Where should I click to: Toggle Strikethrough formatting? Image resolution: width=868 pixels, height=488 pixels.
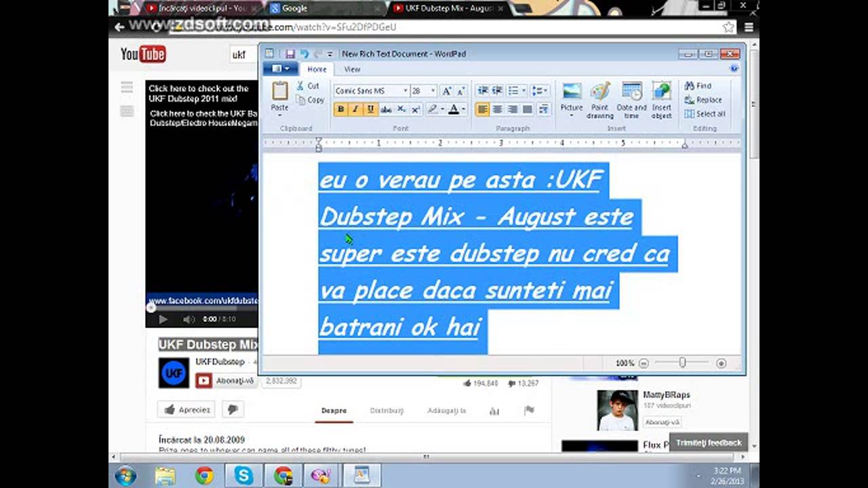(386, 109)
